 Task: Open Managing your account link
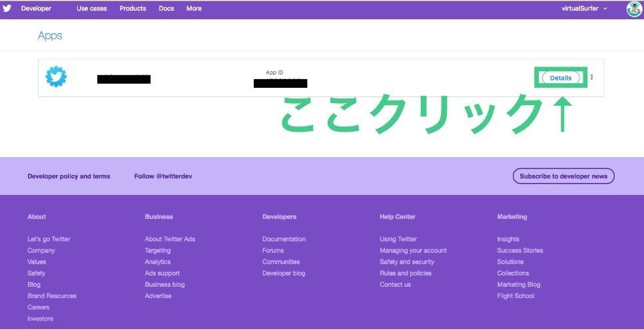coord(413,250)
